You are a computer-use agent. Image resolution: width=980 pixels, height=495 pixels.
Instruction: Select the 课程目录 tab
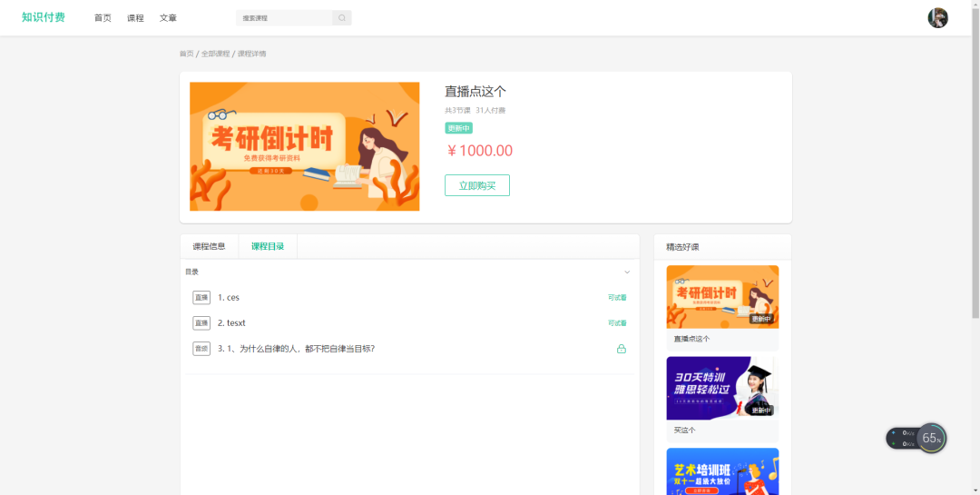268,246
